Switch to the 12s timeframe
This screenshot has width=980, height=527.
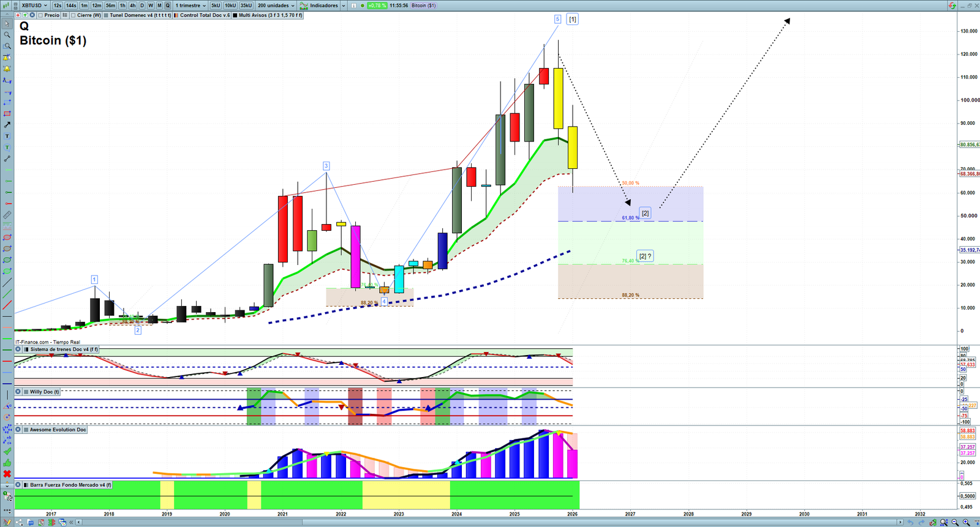[58, 6]
